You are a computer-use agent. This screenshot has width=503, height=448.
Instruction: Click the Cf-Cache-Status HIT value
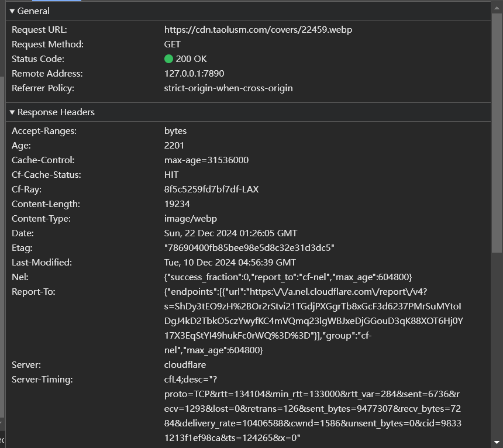(171, 175)
